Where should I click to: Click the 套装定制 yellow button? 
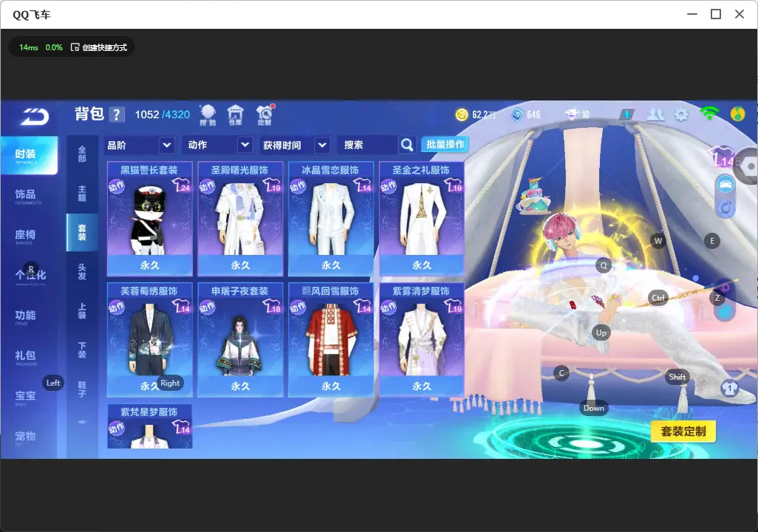(683, 432)
